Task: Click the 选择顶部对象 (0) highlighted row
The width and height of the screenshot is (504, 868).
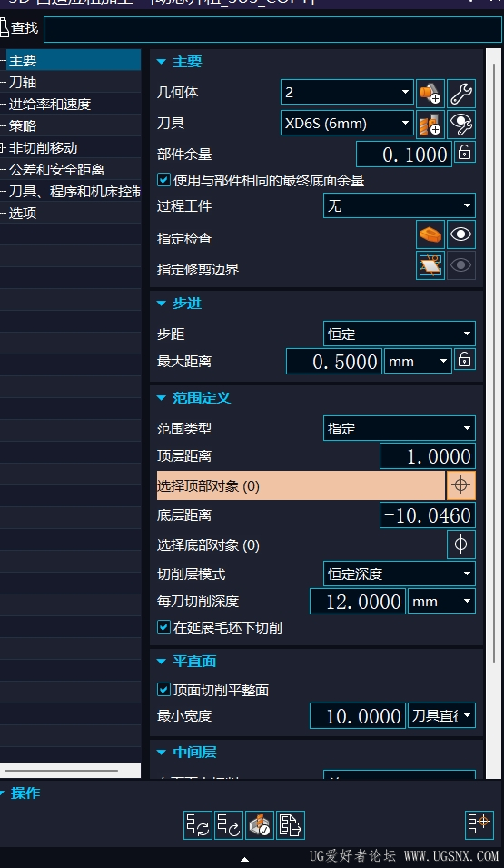Action: (301, 485)
